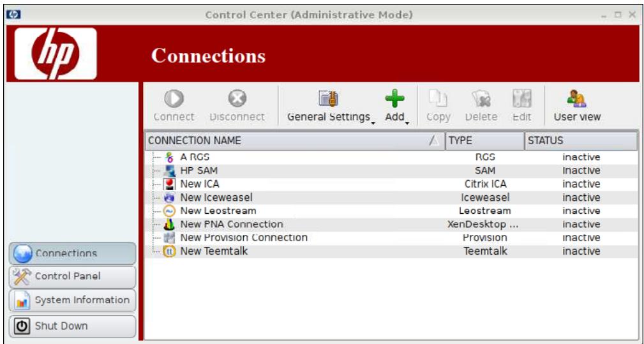Open the General Settings dropdown arrow
The height and width of the screenshot is (344, 644).
point(373,123)
